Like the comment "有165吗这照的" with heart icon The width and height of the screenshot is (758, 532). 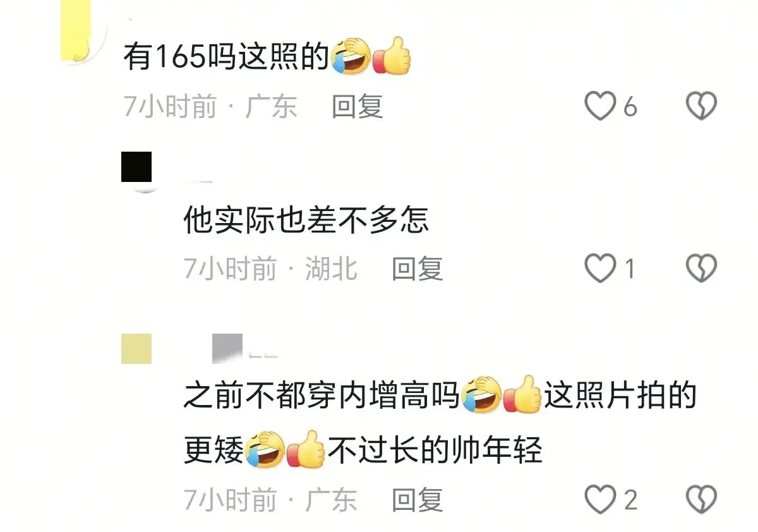coord(600,106)
